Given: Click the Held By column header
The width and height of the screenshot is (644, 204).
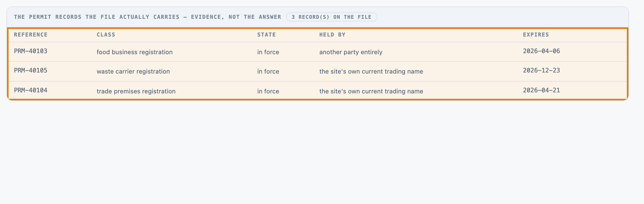Looking at the screenshot, I should [x=332, y=35].
